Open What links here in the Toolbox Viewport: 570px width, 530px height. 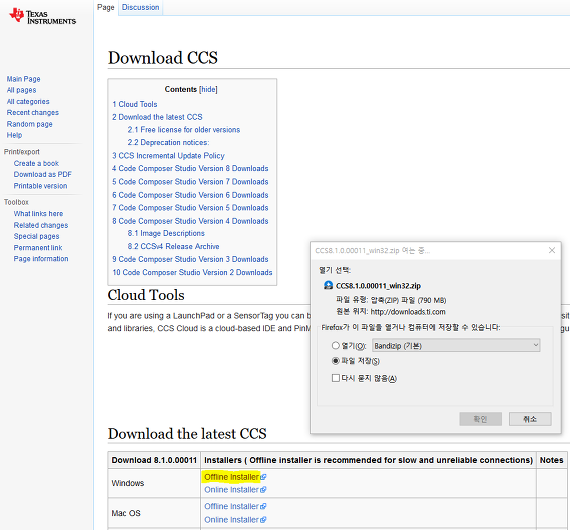click(x=38, y=214)
